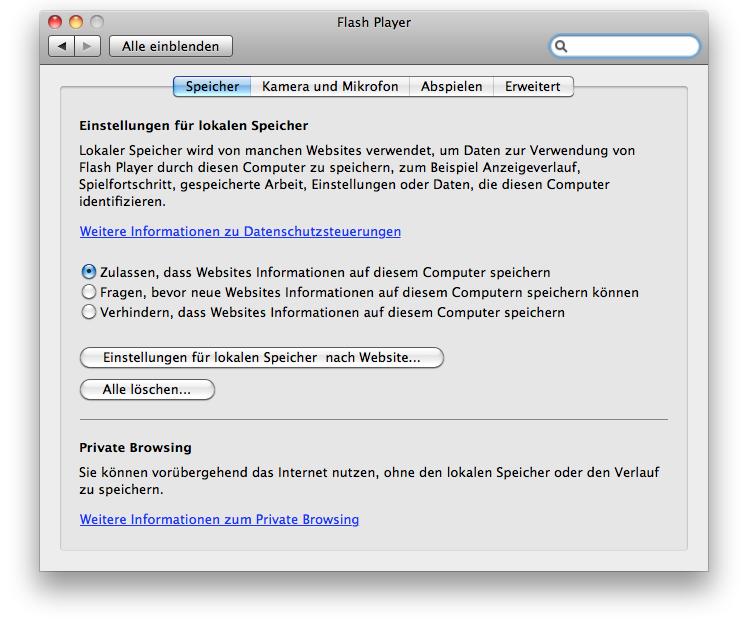Select the Abspielen tab
Viewport: 748px width, 626px height.
[x=451, y=86]
